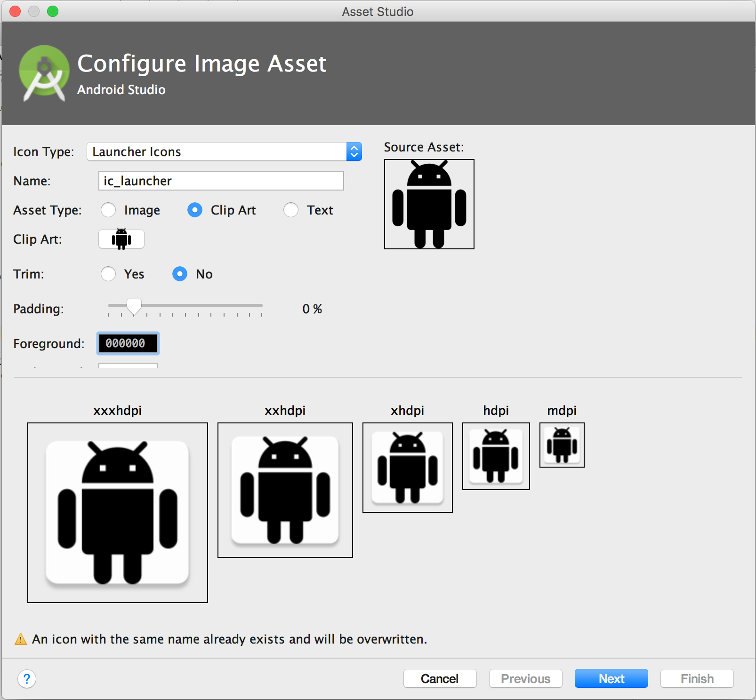Click the Next button
756x700 pixels.
click(611, 678)
